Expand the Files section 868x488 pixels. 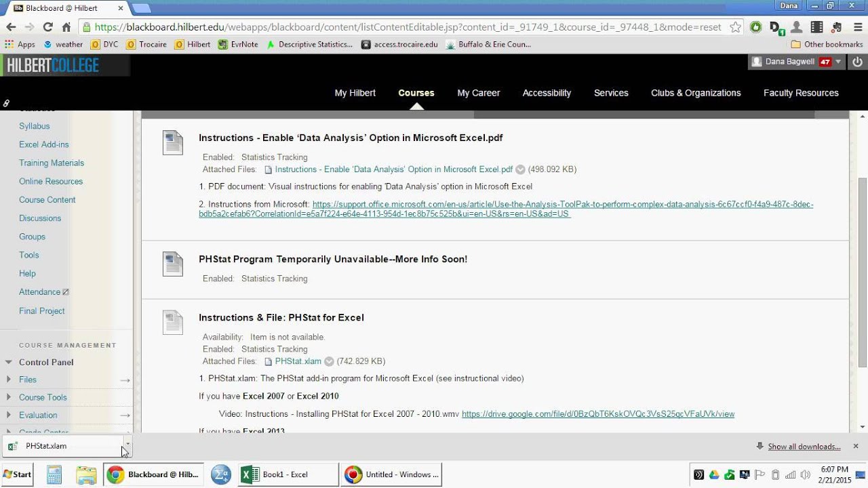pyautogui.click(x=9, y=380)
